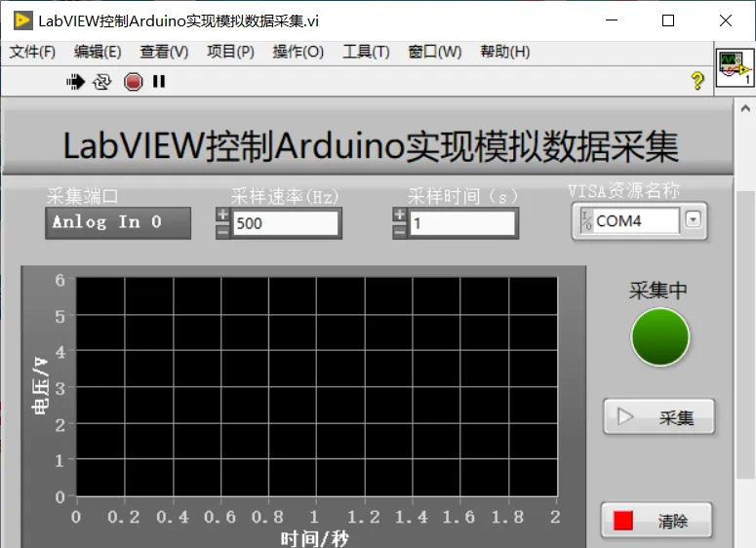Open the yellow context help question mark
The height and width of the screenshot is (548, 756).
pyautogui.click(x=697, y=81)
